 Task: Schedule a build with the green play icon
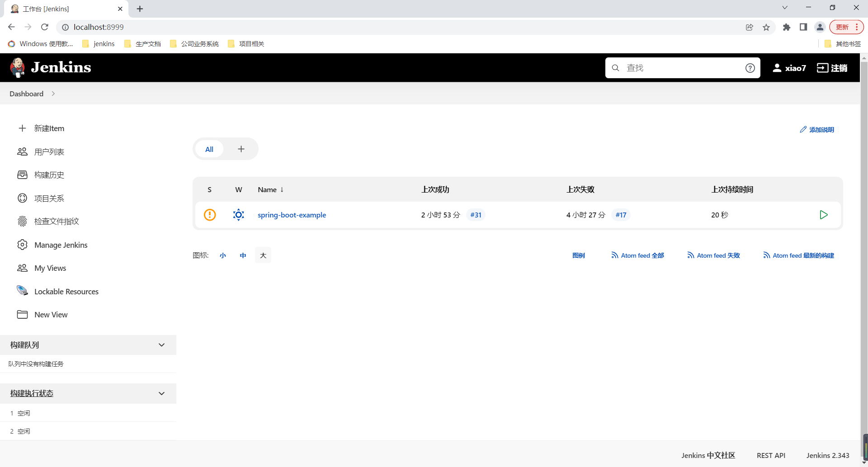pos(823,215)
